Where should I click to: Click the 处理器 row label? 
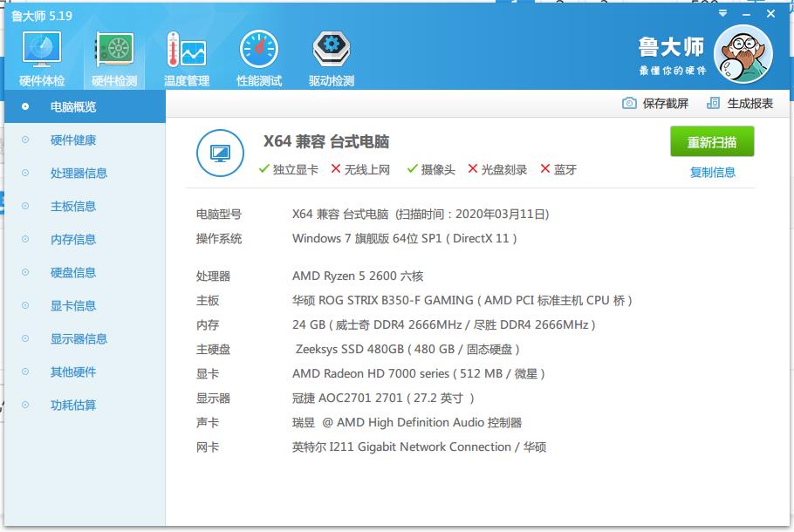point(213,276)
